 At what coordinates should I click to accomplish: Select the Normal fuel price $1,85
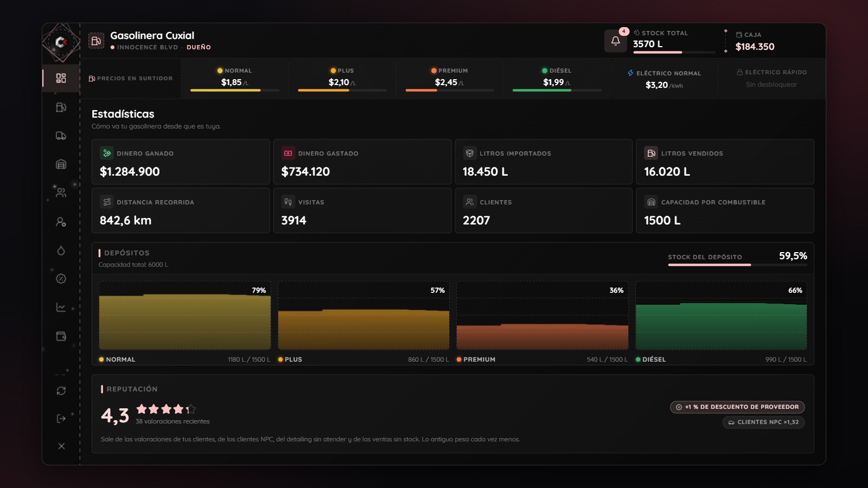pos(234,79)
